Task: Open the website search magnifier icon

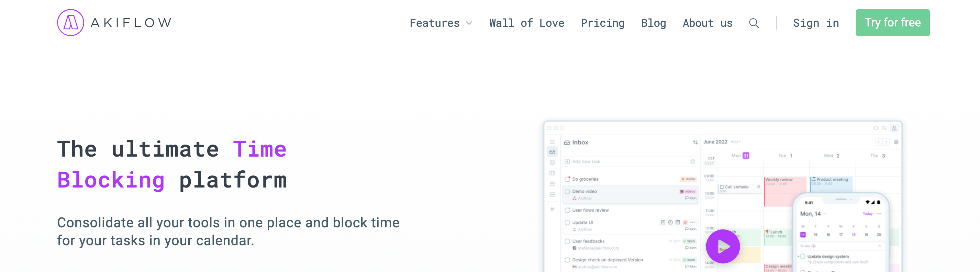Action: [x=754, y=23]
